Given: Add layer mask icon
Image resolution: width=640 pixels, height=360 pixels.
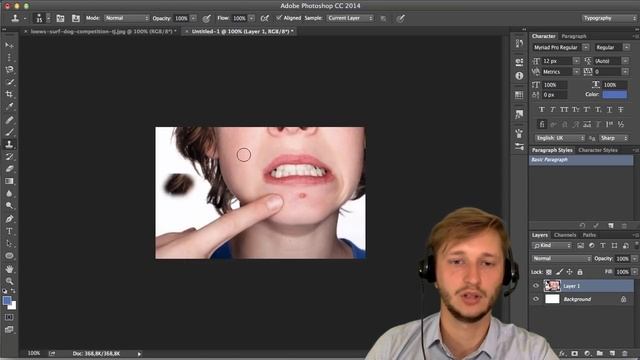Looking at the screenshot, I should click(575, 353).
